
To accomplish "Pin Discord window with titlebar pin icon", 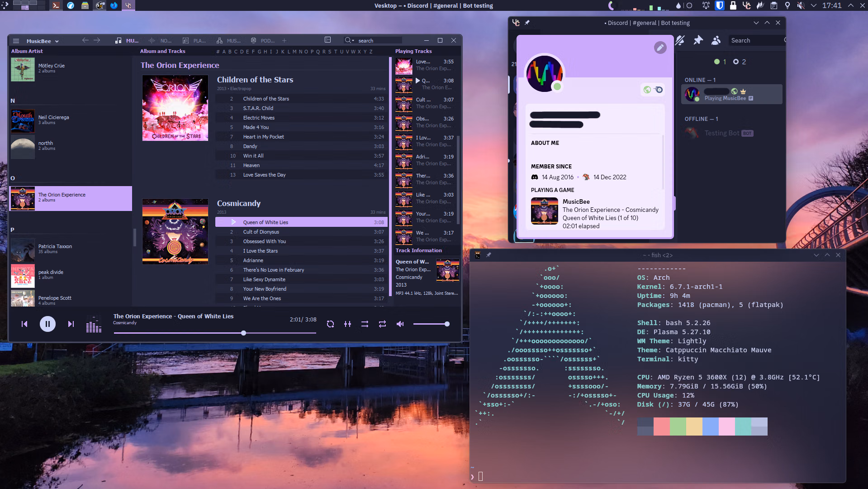I will [x=527, y=23].
